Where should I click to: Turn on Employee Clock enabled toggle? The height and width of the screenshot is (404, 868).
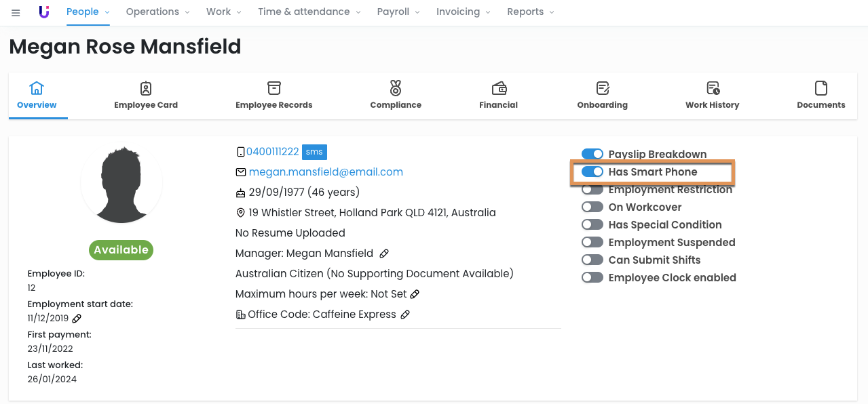[592, 278]
